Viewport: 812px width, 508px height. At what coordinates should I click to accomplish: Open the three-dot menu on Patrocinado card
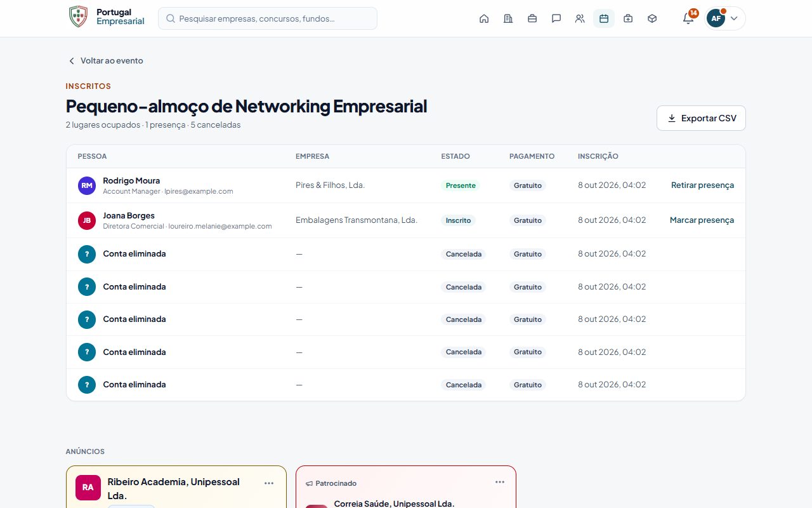click(x=500, y=482)
